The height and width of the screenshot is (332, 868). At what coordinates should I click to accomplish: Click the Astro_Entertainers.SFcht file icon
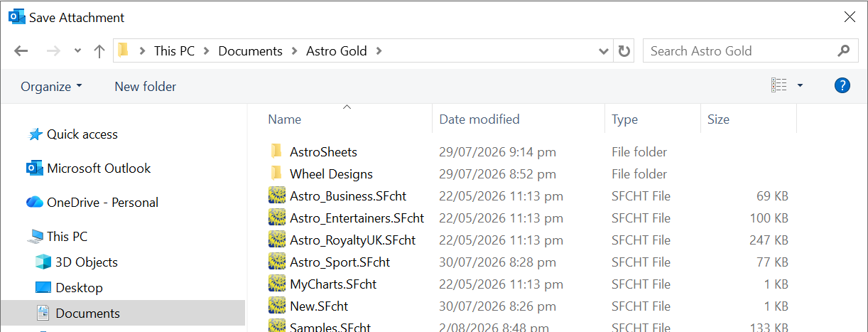tap(277, 218)
